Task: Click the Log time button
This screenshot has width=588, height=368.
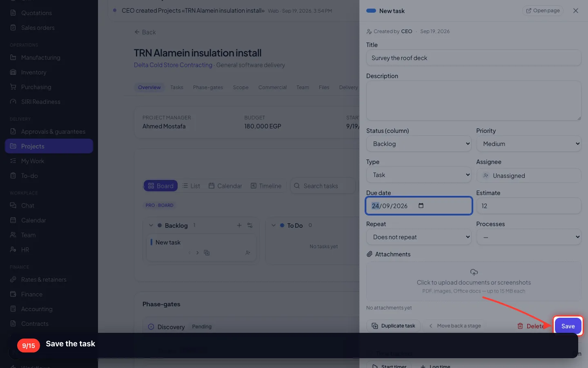Action: pyautogui.click(x=435, y=366)
